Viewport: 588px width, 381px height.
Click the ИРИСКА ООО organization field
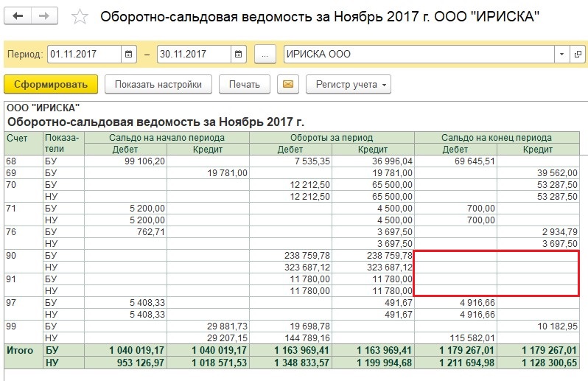416,55
